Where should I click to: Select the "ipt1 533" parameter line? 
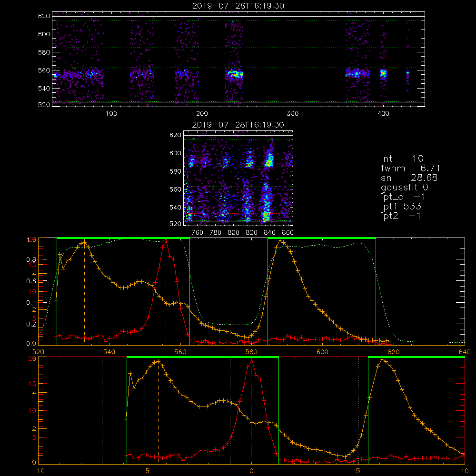(x=401, y=207)
